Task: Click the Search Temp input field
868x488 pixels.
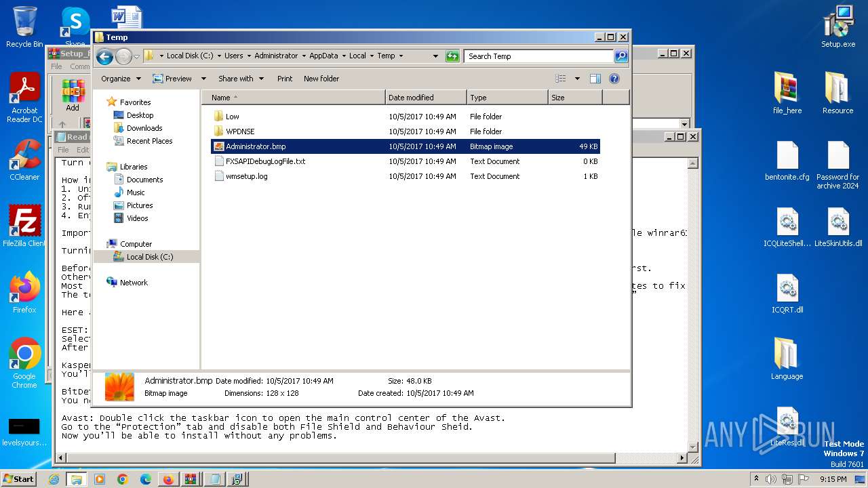Action: pos(539,56)
